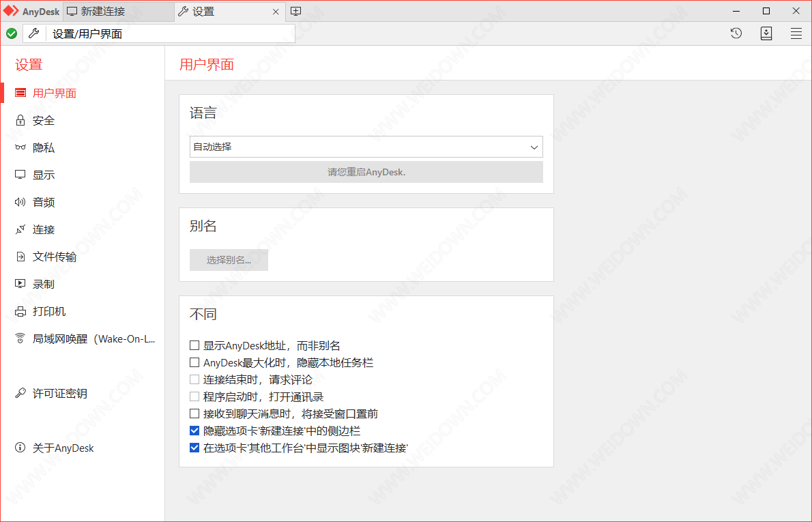
Task: Open the 语言 自动选择 dropdown
Action: tap(366, 147)
